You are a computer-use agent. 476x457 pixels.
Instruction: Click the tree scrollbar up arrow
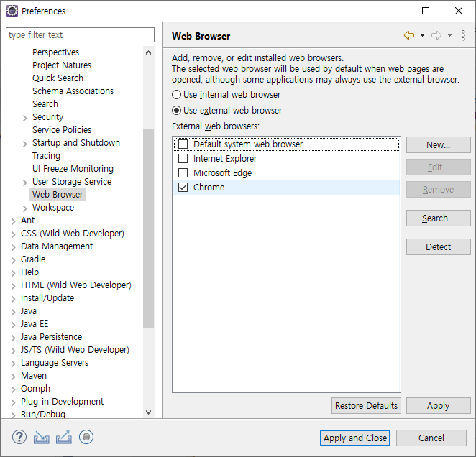148,52
